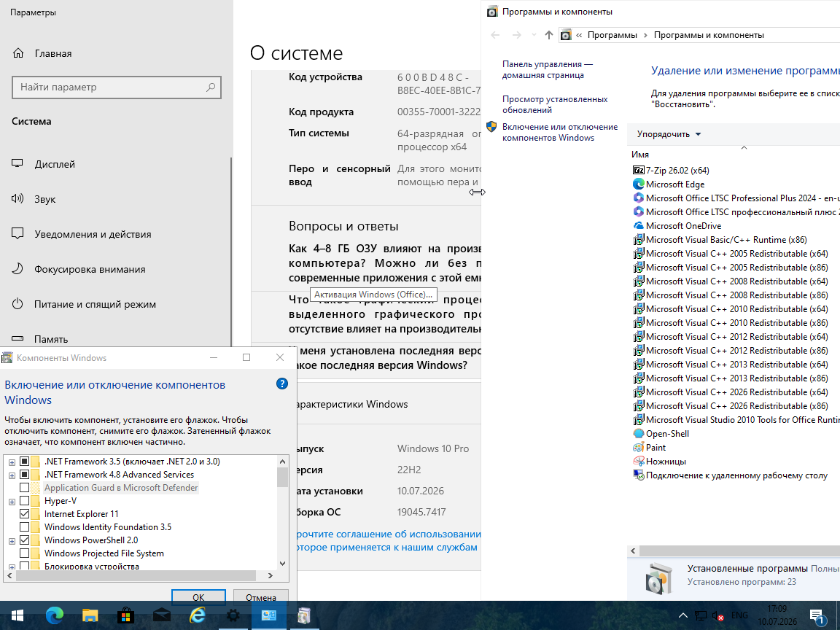Enable Windows Identity Foundation 3.5 checkbox
Screen dimensions: 840x630
pyautogui.click(x=24, y=526)
